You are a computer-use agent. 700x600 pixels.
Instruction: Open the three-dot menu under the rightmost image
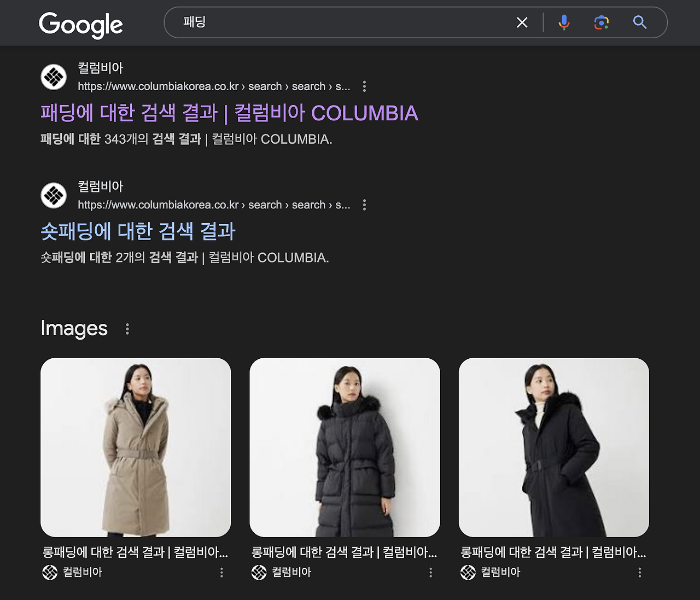[x=640, y=572]
